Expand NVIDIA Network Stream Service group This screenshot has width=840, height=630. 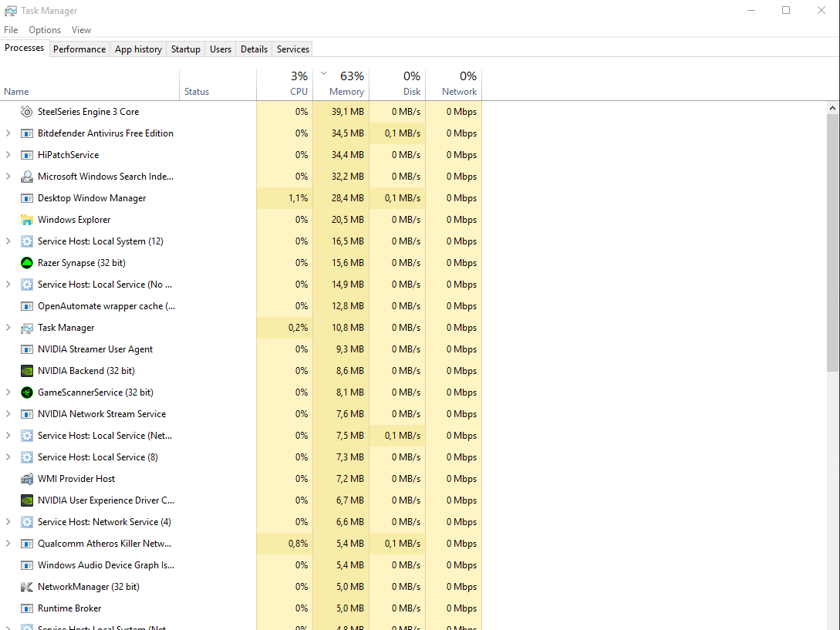point(8,414)
